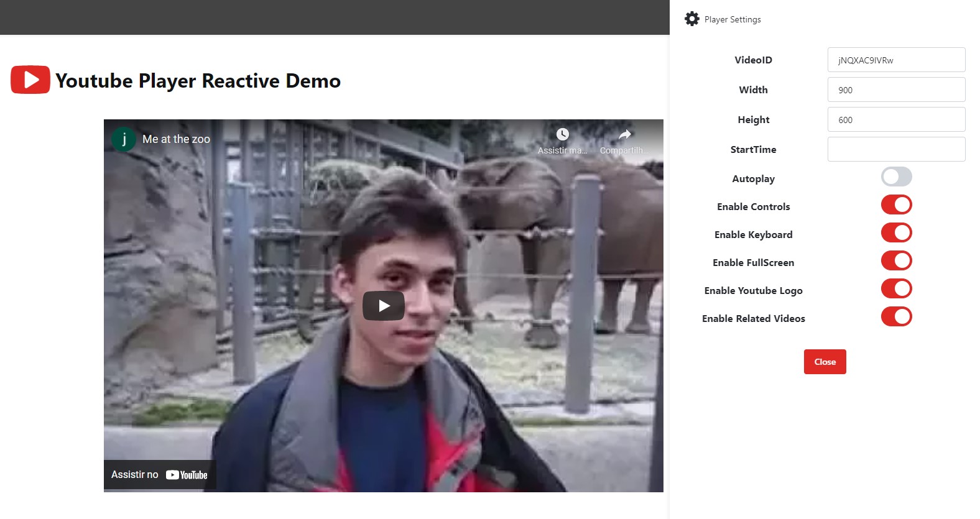Turn off Enable Related Videos toggle
The image size is (980, 519).
[896, 316]
